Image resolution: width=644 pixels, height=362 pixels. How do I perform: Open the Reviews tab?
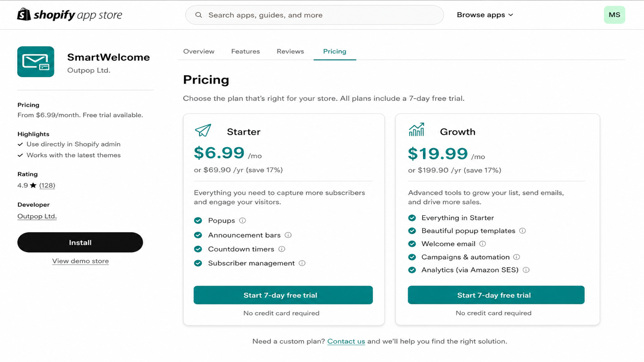click(x=290, y=51)
